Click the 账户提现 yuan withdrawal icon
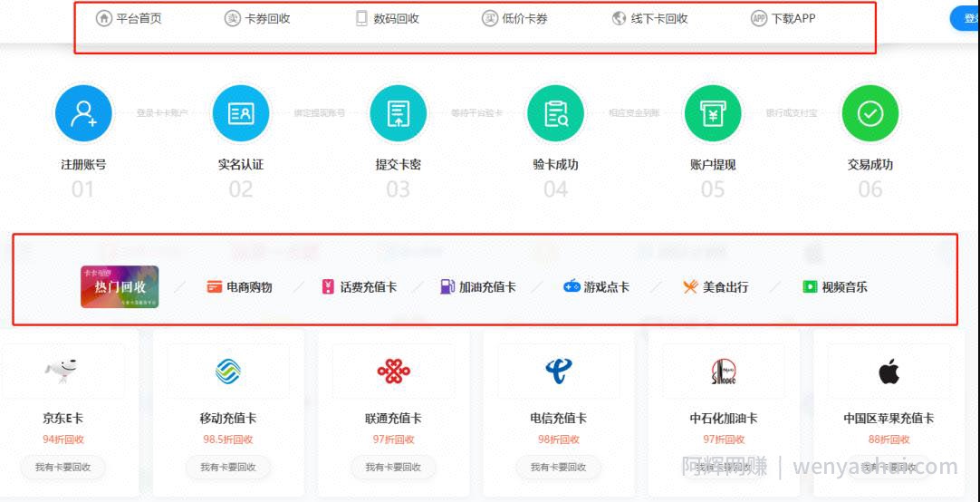This screenshot has width=980, height=502. tap(713, 113)
